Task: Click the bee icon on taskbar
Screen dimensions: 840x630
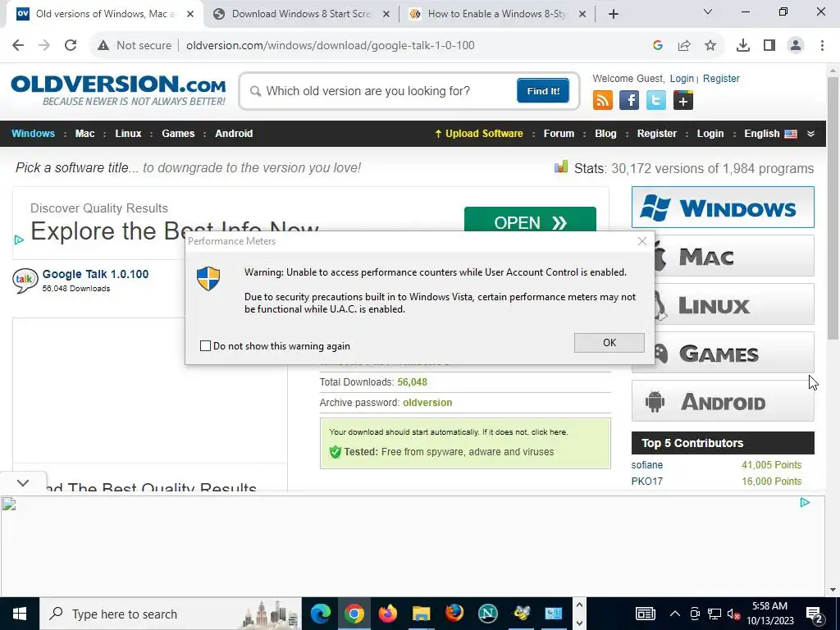Action: pyautogui.click(x=521, y=614)
